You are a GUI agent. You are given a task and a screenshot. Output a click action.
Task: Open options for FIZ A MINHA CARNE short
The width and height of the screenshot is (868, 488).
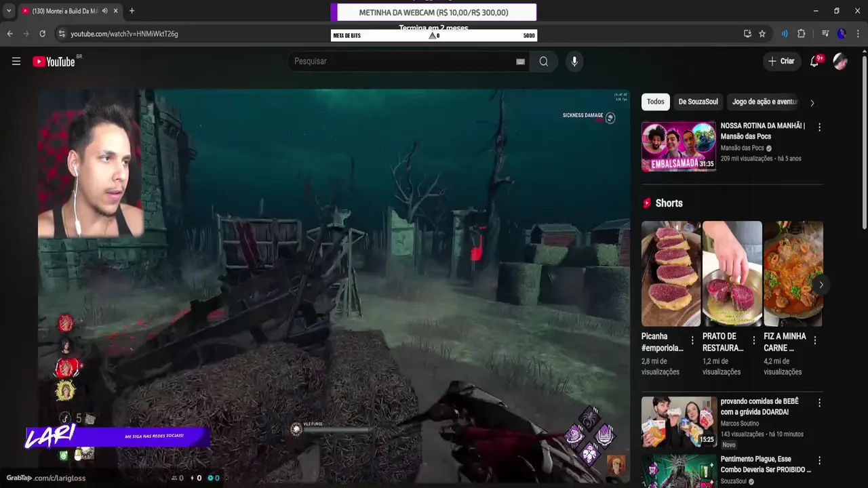point(814,340)
